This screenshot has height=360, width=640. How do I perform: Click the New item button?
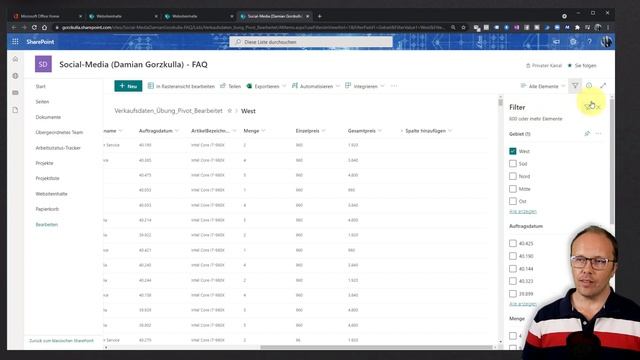(128, 86)
